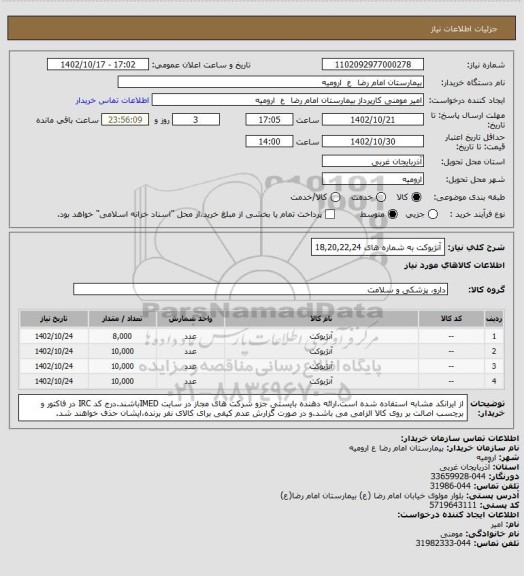Click the ردیف column header
The height and width of the screenshot is (576, 524).
(x=494, y=318)
